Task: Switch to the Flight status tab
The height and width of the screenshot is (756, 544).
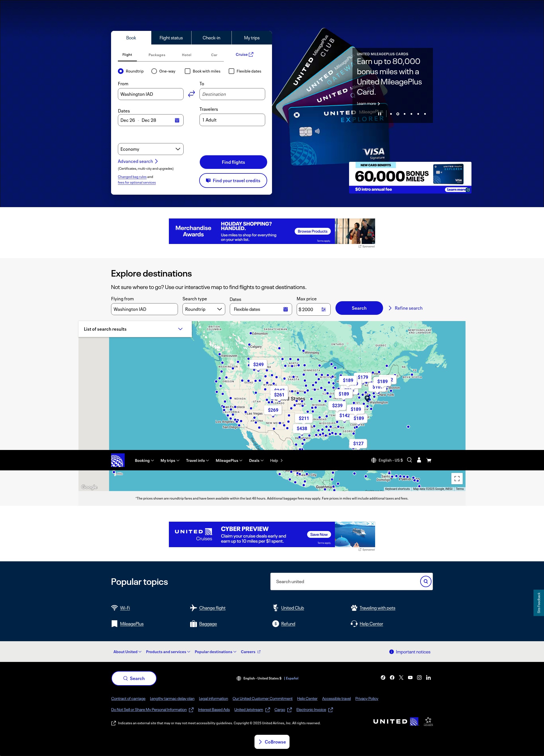Action: click(171, 38)
